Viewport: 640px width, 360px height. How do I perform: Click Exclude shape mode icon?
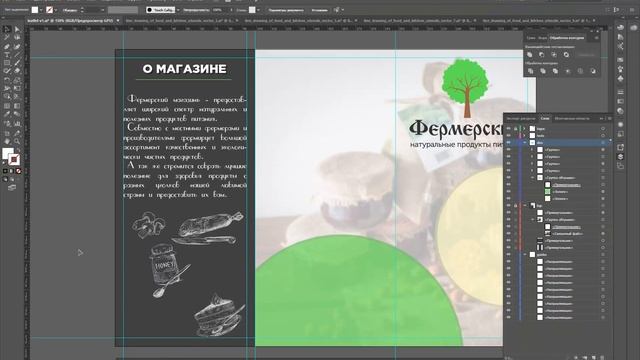(x=566, y=55)
